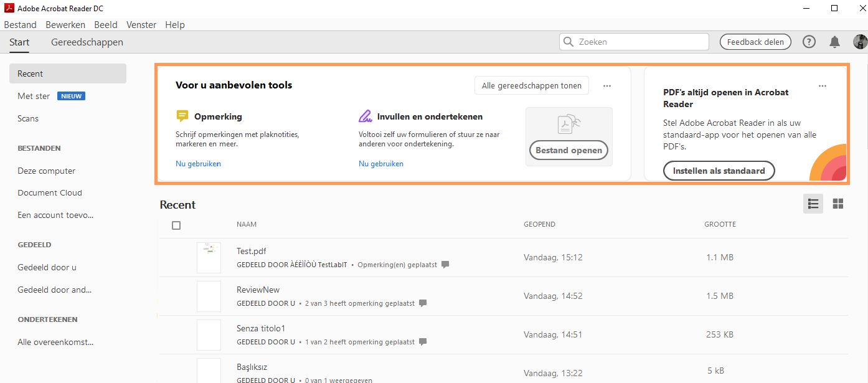The height and width of the screenshot is (383, 868).
Task: Click the Senza titolo1 file thumbnail
Action: 209,334
